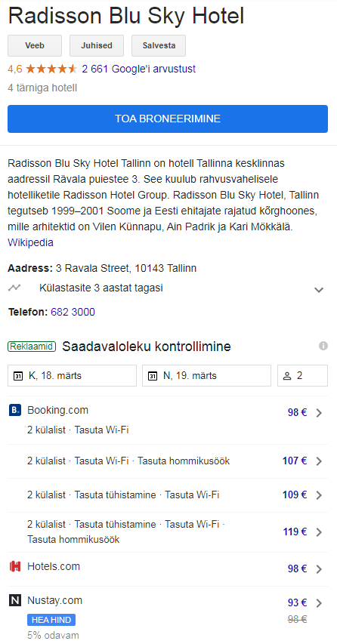Click the Hotels.com logo icon
The image size is (337, 644).
click(x=15, y=567)
